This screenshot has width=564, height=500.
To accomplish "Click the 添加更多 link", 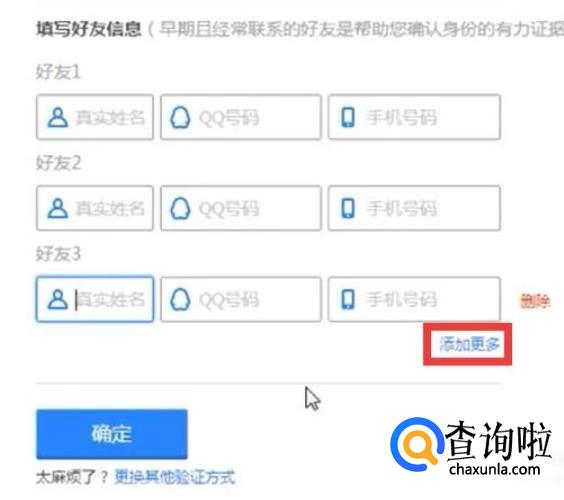I will tap(469, 344).
